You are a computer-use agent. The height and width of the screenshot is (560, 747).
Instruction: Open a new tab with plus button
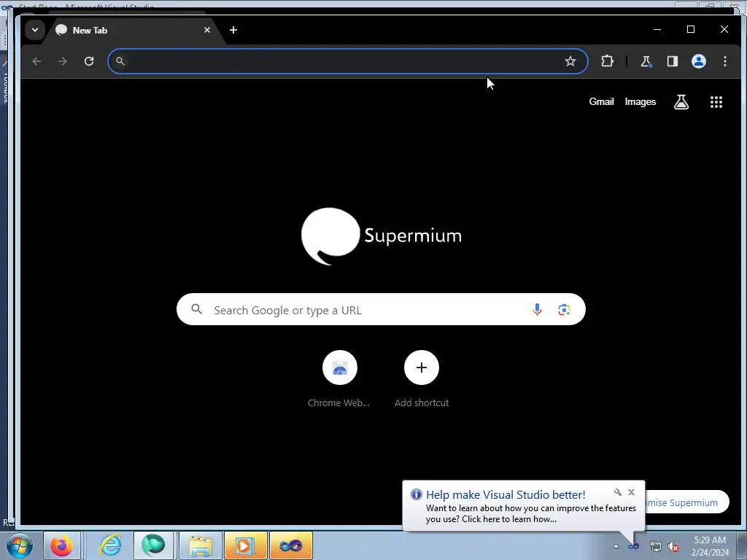(x=233, y=30)
